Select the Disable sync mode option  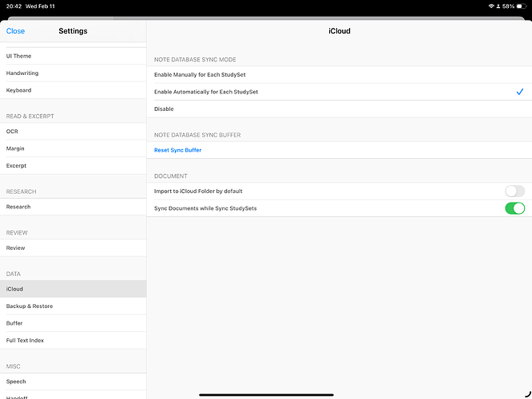(164, 109)
